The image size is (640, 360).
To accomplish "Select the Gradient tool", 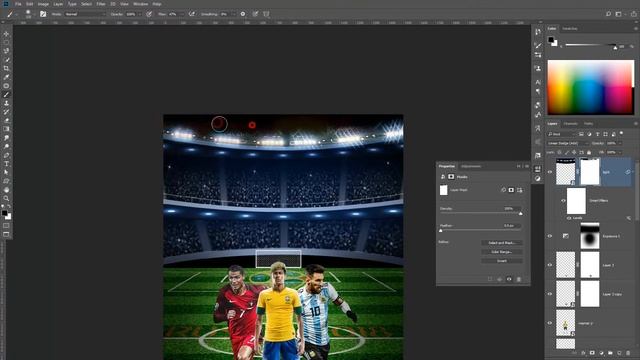I will point(6,129).
